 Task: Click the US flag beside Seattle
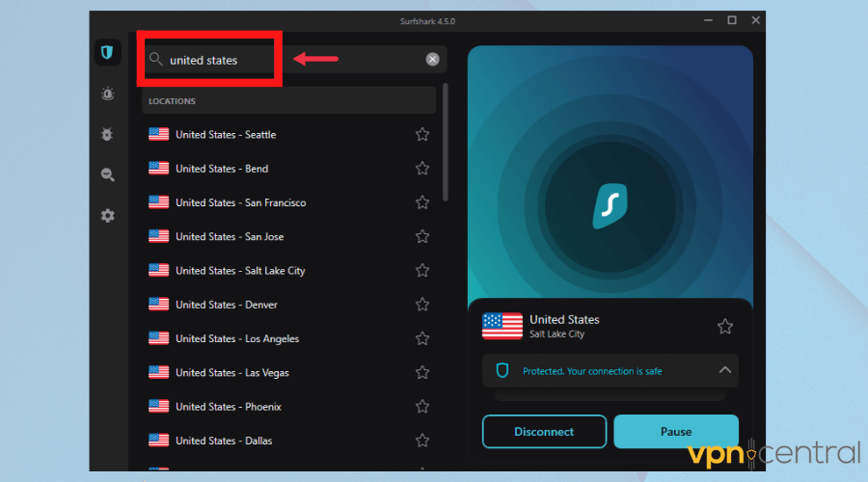159,134
